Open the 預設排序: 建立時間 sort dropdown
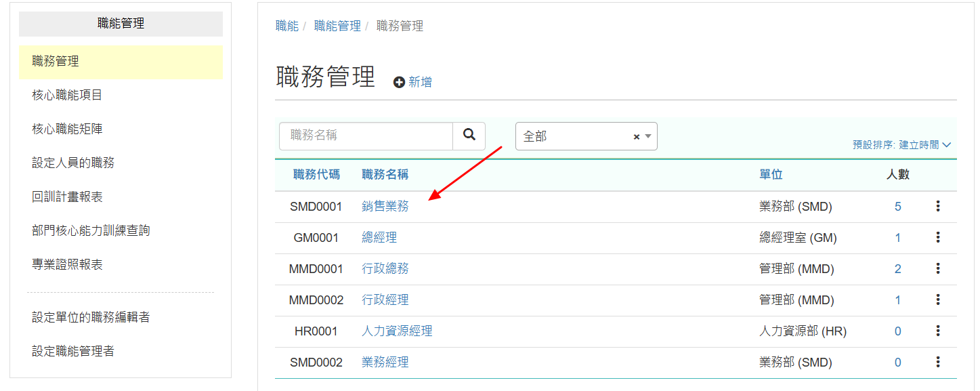 click(902, 144)
